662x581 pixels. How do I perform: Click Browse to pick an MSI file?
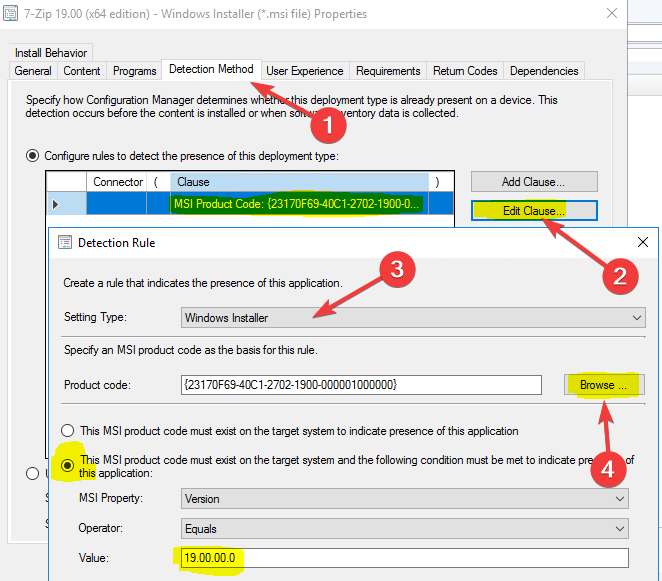(604, 385)
